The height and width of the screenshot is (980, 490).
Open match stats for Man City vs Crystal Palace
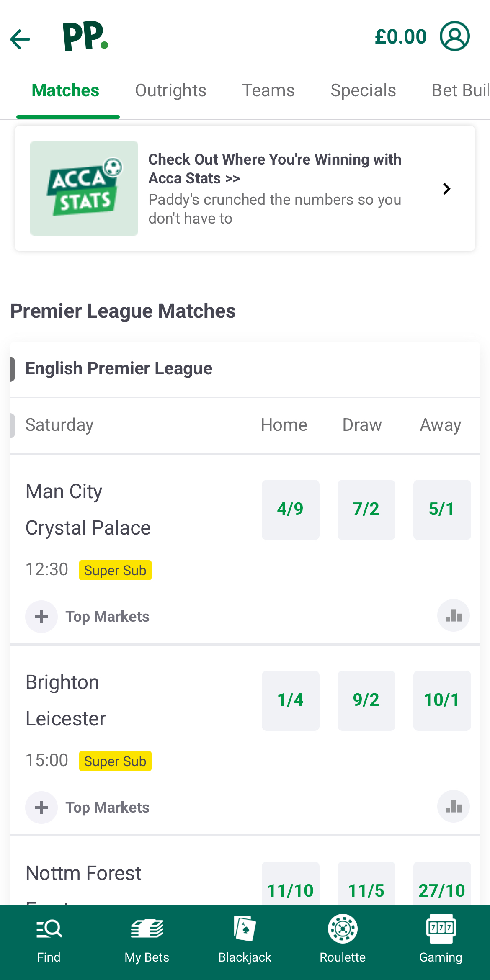pos(454,615)
